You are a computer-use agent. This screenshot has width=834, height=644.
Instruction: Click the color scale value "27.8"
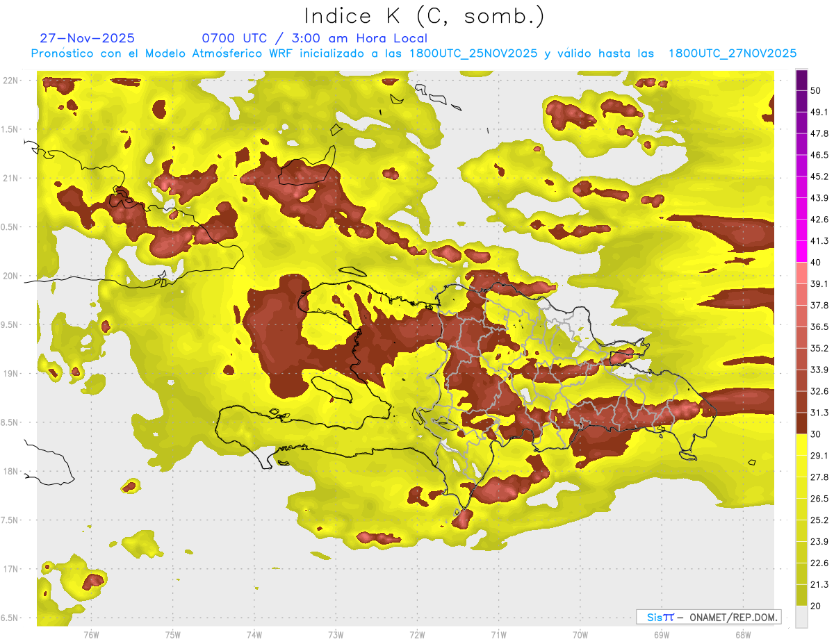(819, 477)
